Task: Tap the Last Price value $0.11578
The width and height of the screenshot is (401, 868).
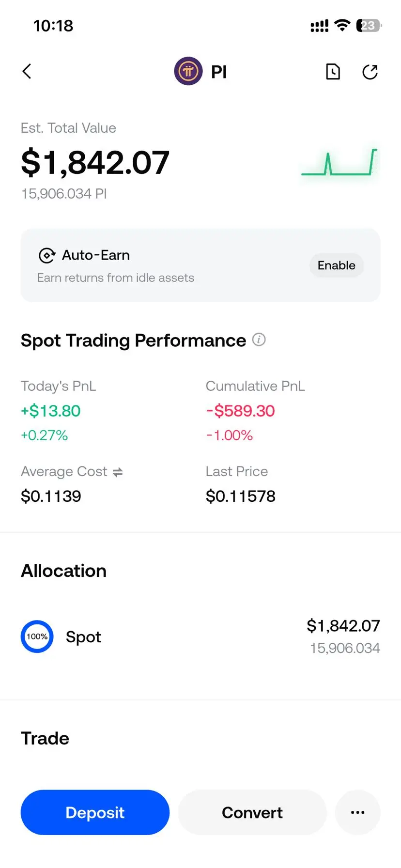Action: click(x=240, y=496)
